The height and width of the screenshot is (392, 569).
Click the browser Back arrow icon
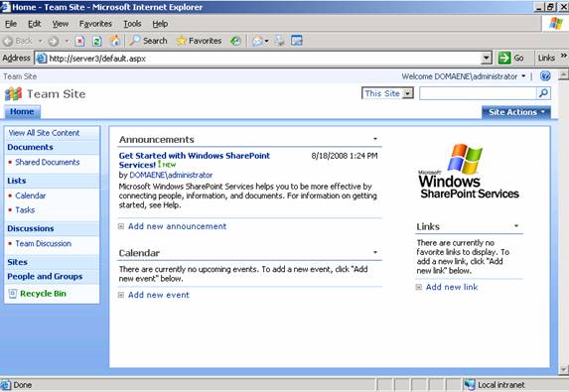point(8,42)
